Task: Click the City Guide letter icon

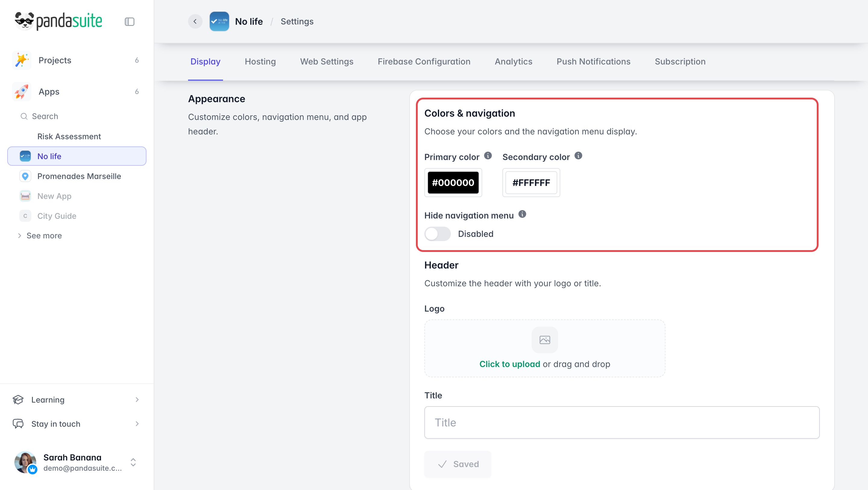Action: 25,216
